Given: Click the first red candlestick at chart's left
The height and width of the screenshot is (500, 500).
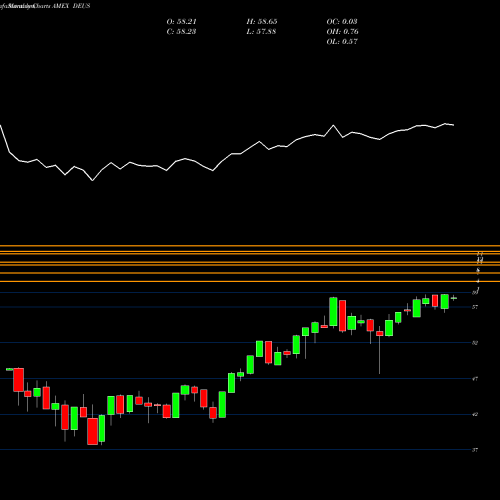Looking at the screenshot, I should (19, 380).
